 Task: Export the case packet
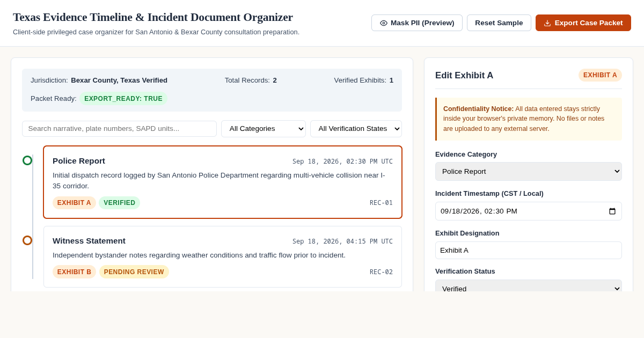(583, 23)
